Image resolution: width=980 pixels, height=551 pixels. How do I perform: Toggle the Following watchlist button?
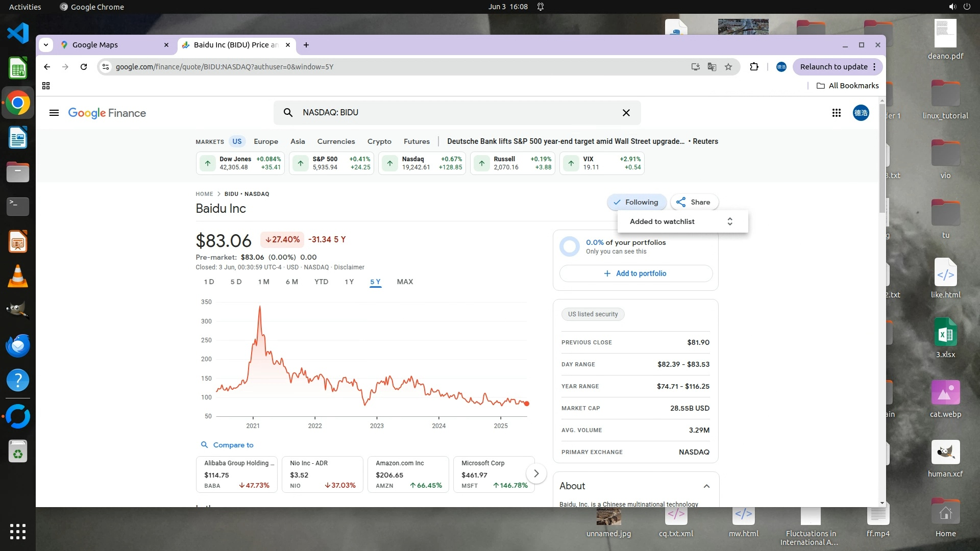(636, 202)
